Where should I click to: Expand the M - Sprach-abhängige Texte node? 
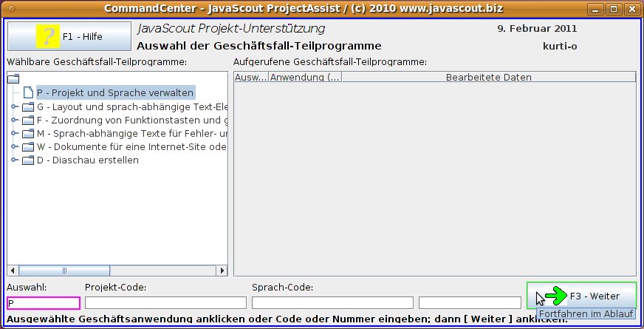coord(14,134)
